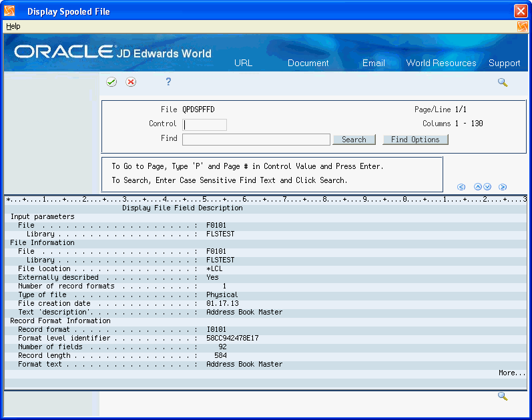
Task: Click the Number of record formats line
Action: point(265,286)
